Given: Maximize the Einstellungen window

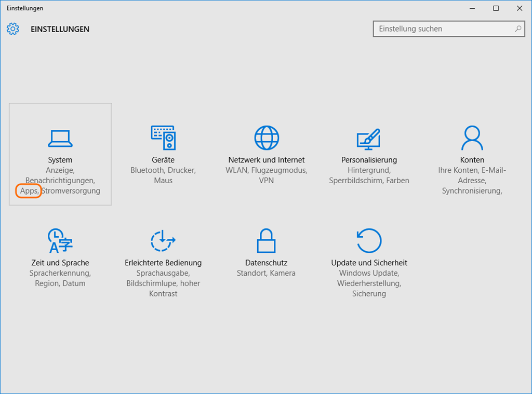Looking at the screenshot, I should tap(496, 8).
